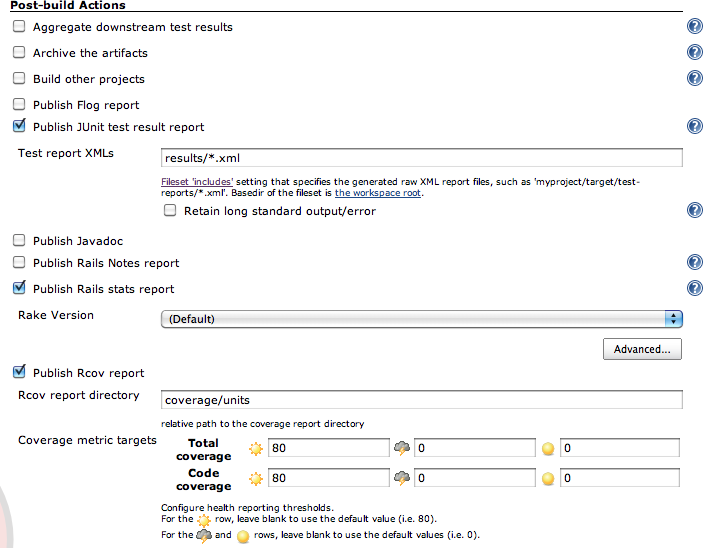Click 'Configure health reporting thresholds.' text

pyautogui.click(x=247, y=508)
